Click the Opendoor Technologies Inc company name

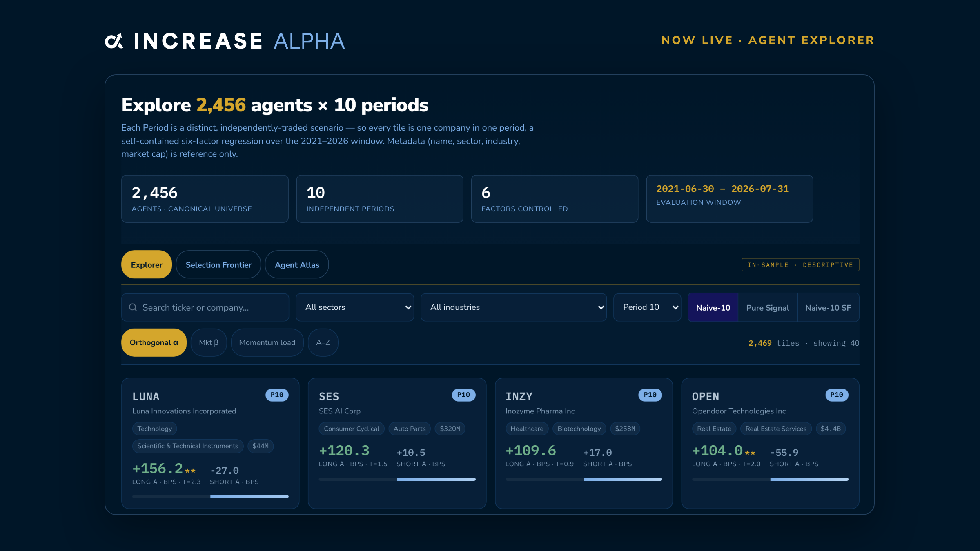pos(739,411)
